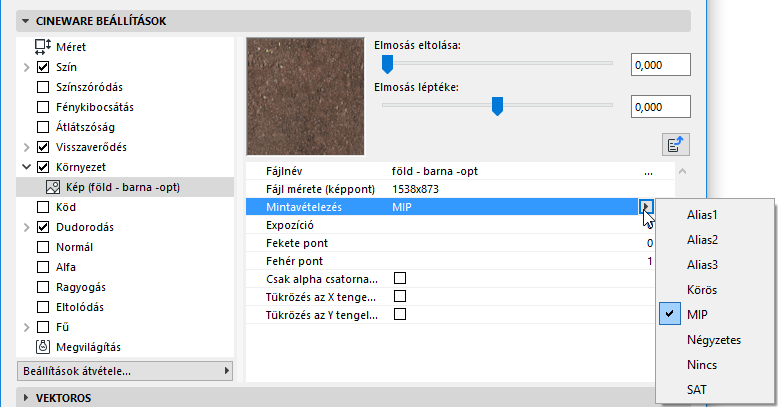Enable the Színszóródás checkbox
The image size is (778, 407).
43,87
